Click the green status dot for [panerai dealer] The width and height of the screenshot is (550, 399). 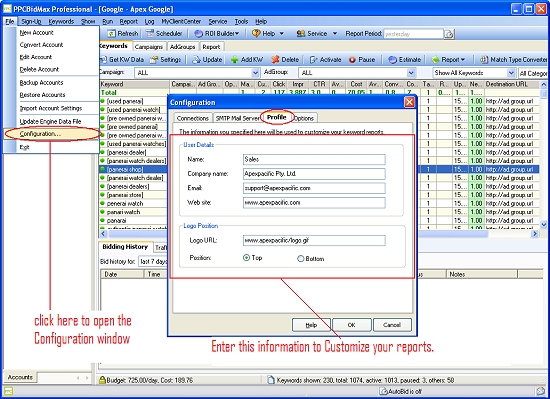pyautogui.click(x=102, y=152)
